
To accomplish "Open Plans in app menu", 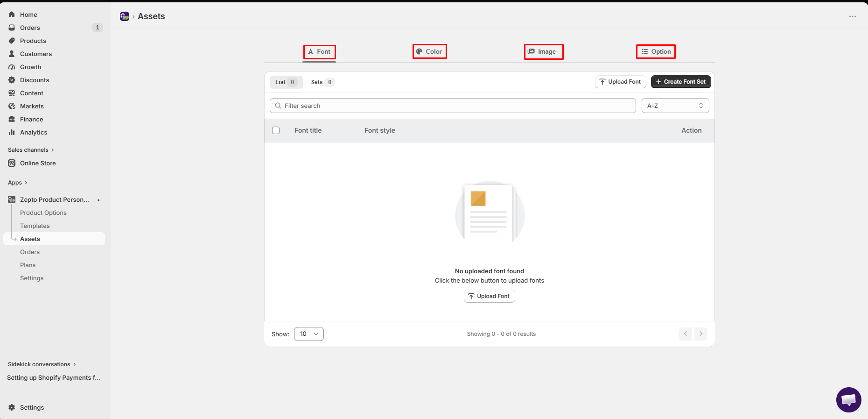I will [x=28, y=265].
